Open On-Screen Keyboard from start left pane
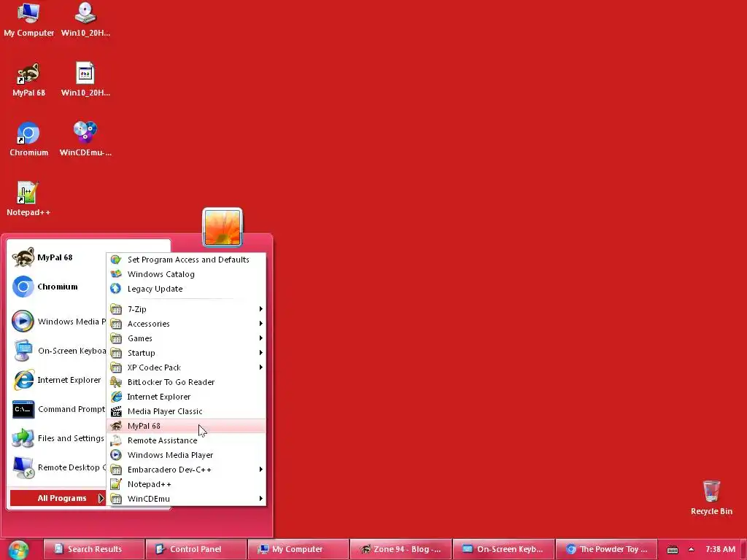This screenshot has height=560, width=747. pos(57,351)
